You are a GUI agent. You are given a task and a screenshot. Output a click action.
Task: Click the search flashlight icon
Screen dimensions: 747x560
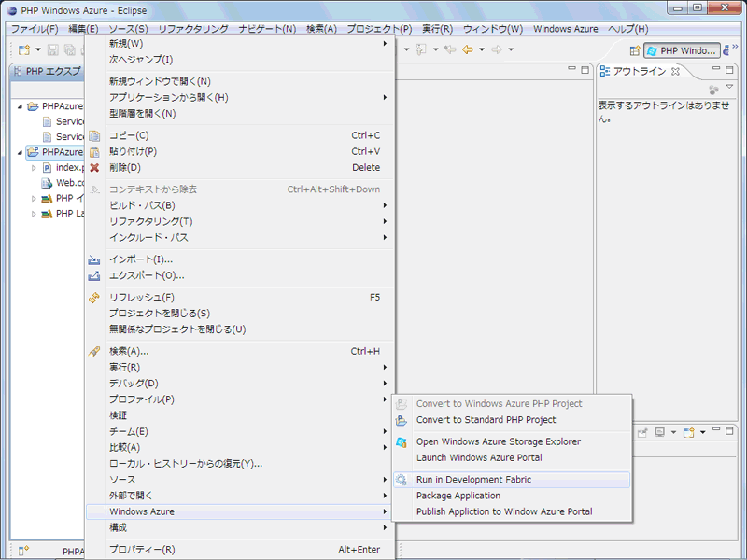pyautogui.click(x=94, y=352)
